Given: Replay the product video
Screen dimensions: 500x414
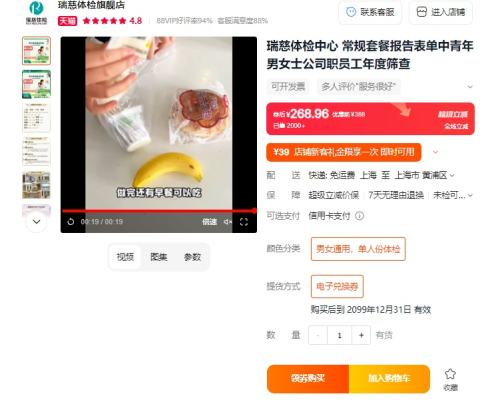Looking at the screenshot, I should [70, 222].
